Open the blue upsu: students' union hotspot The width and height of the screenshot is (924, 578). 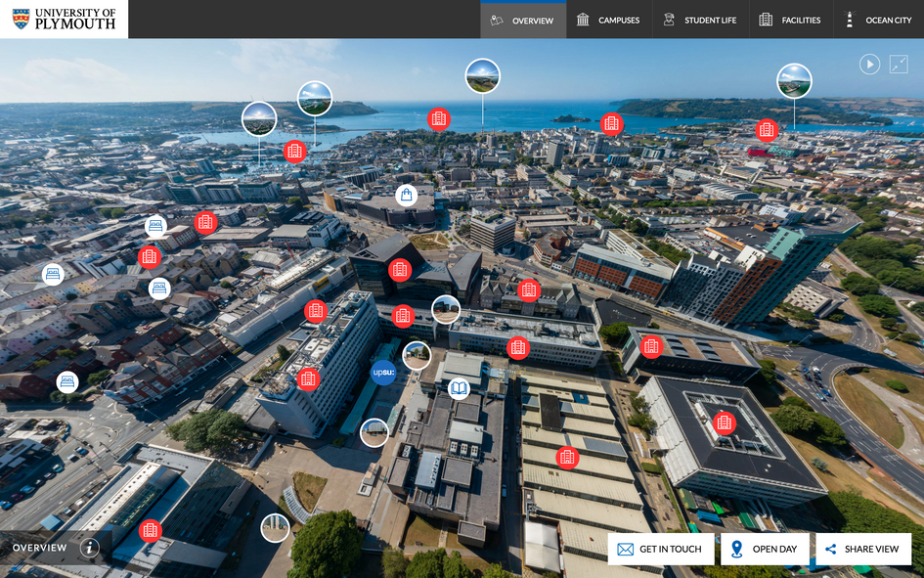pyautogui.click(x=383, y=373)
